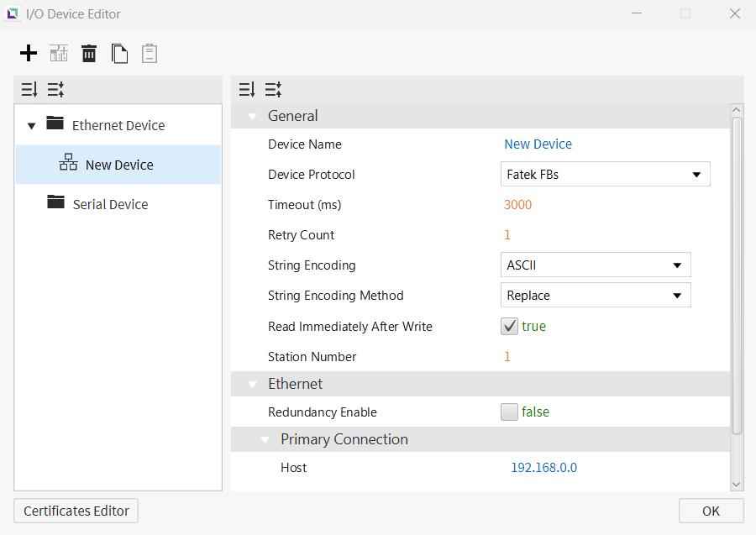This screenshot has height=535, width=756.
Task: Collapse the Primary Connection section
Action: pos(265,440)
